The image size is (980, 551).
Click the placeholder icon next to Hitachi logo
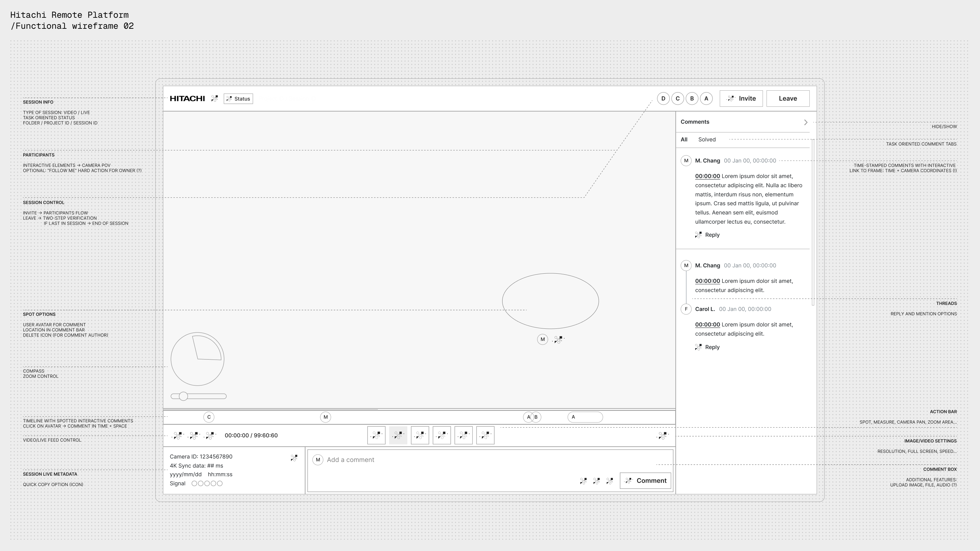[215, 99]
